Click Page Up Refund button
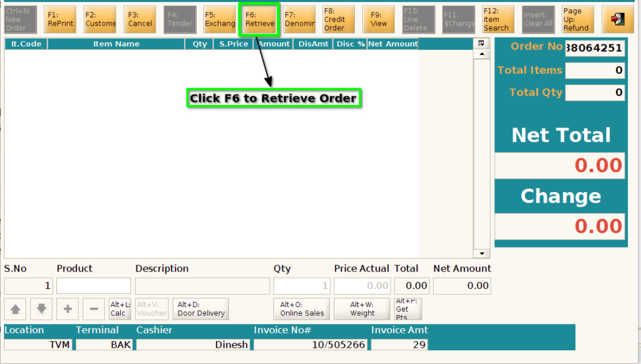641x364 pixels. [578, 19]
